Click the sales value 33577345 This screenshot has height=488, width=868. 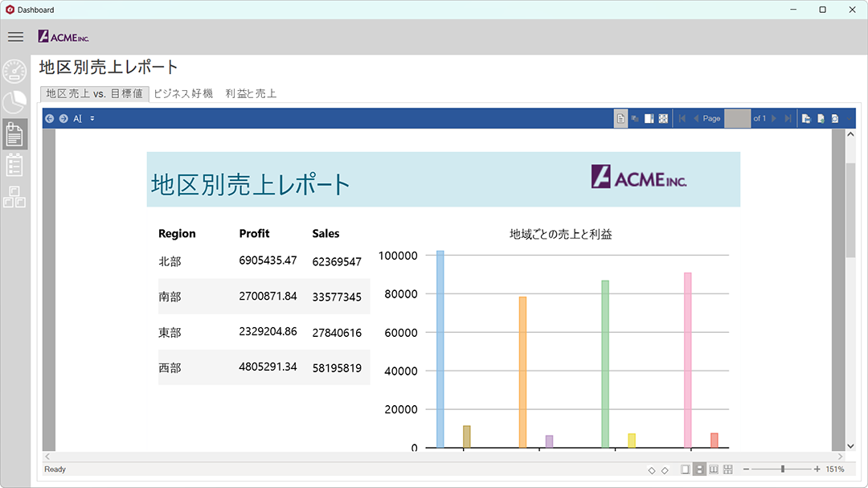click(337, 297)
